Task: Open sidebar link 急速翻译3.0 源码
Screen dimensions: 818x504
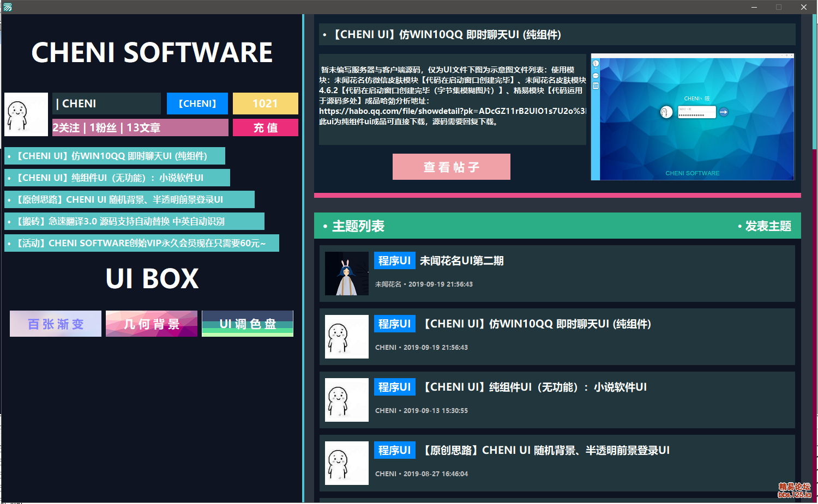Action: (134, 221)
